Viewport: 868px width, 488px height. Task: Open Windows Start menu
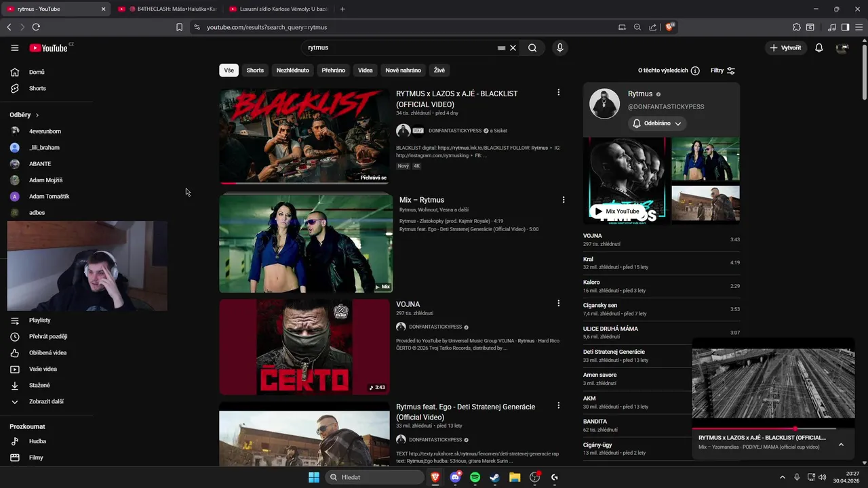click(x=314, y=477)
